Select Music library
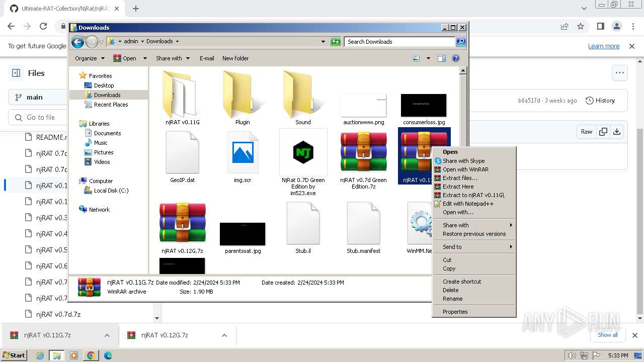The image size is (644, 362). (101, 143)
